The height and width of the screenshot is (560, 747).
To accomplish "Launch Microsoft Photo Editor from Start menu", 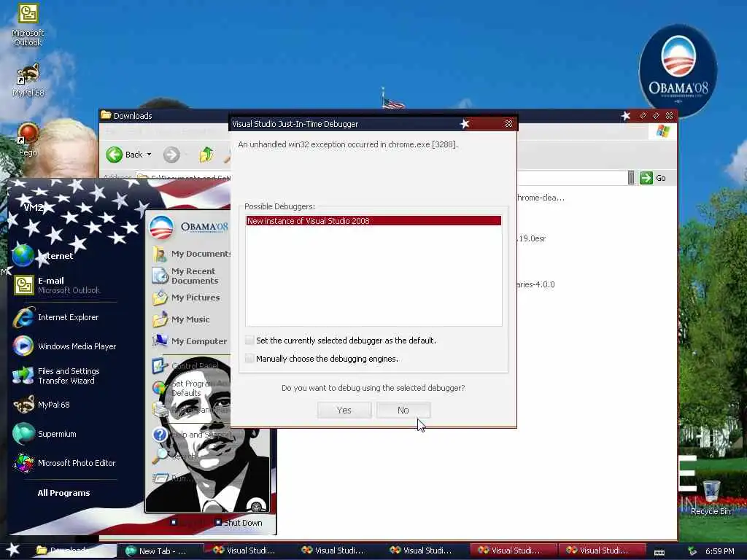I will tap(64, 463).
